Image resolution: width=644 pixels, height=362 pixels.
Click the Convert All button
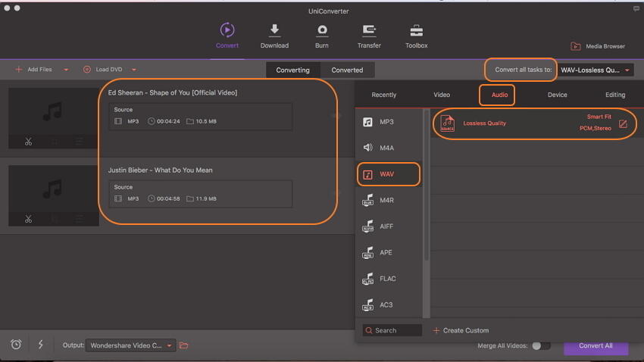[x=596, y=346]
